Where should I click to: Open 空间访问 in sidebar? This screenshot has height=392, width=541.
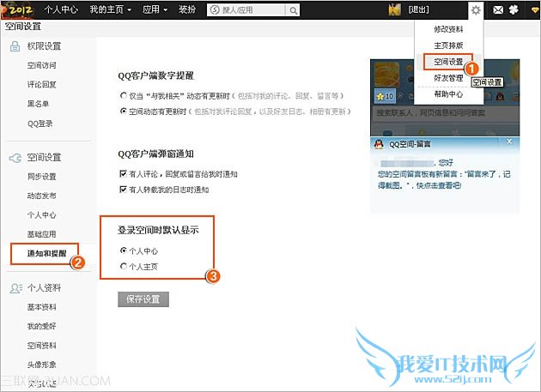(x=42, y=65)
